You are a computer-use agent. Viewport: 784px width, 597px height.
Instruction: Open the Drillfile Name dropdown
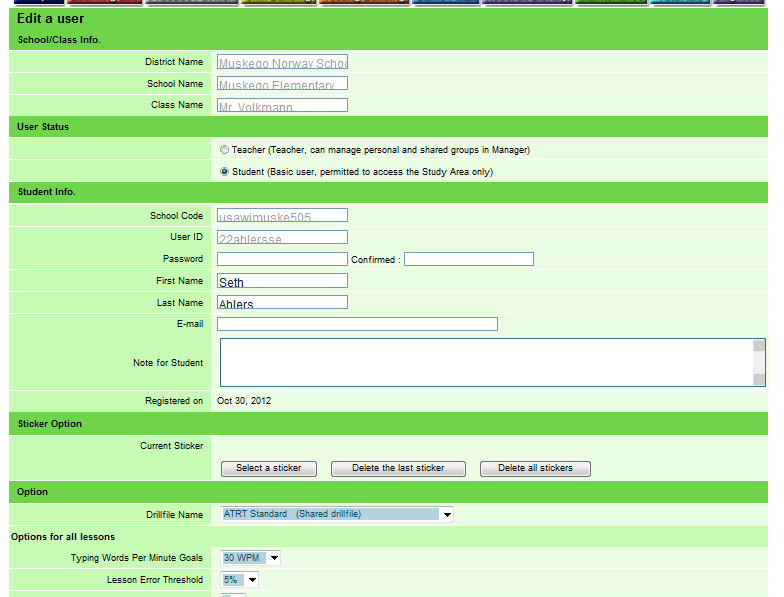(337, 515)
